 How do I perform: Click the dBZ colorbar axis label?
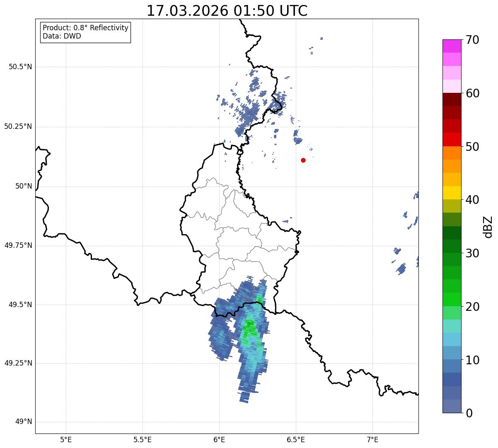click(x=488, y=226)
